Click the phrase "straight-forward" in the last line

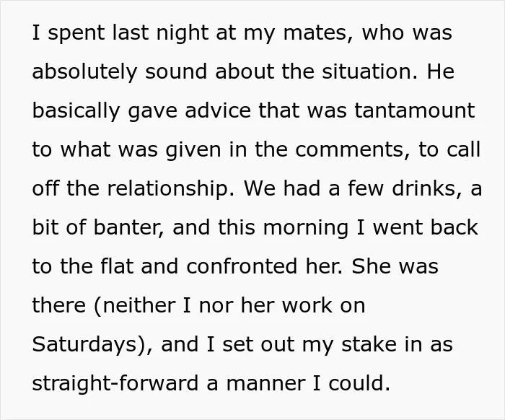(115, 384)
